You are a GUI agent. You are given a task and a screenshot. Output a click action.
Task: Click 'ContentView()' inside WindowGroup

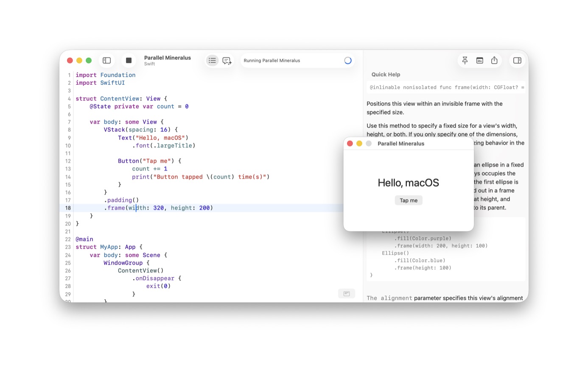141,270
